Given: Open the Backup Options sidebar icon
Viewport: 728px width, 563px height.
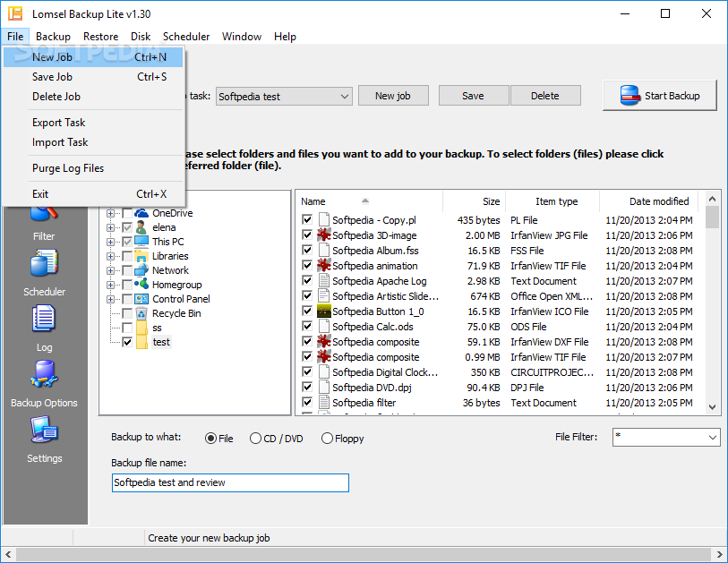Looking at the screenshot, I should coord(44,374).
